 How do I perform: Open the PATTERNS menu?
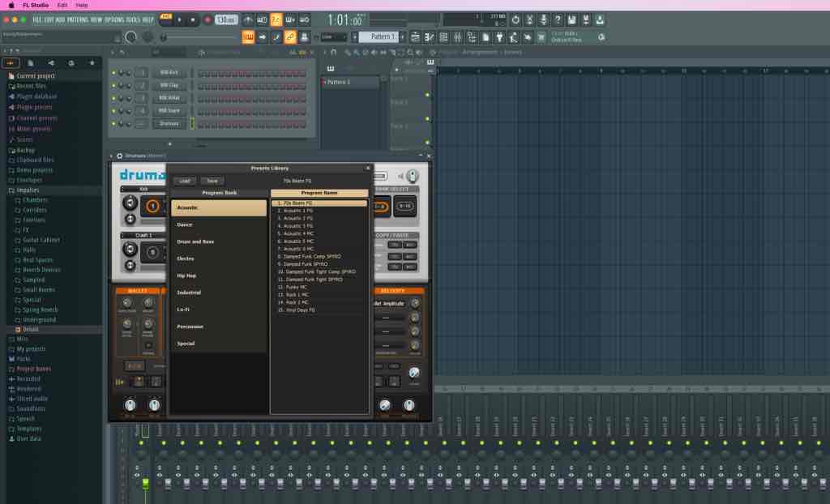tap(77, 19)
